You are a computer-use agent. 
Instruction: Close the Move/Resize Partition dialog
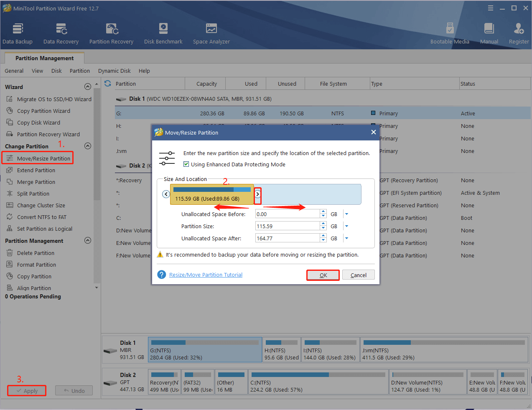point(374,132)
